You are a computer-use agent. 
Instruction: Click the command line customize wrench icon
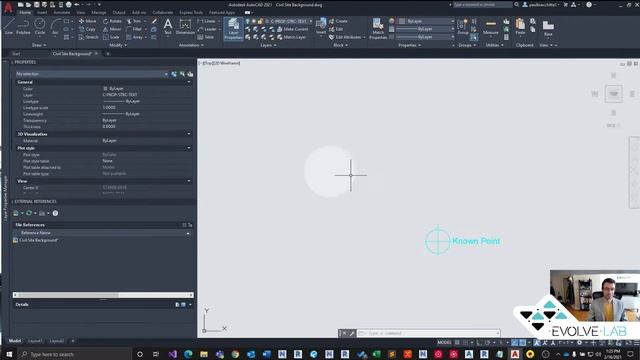pyautogui.click(x=352, y=333)
